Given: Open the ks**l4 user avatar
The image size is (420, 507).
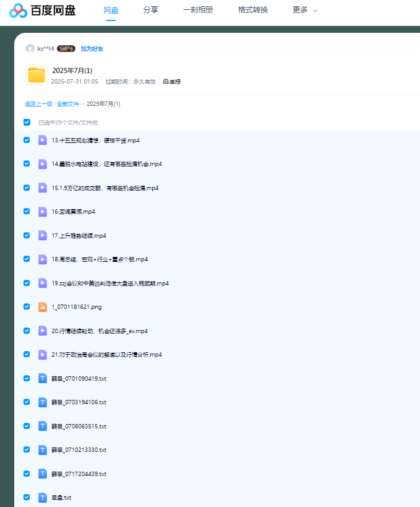Looking at the screenshot, I should (x=30, y=49).
